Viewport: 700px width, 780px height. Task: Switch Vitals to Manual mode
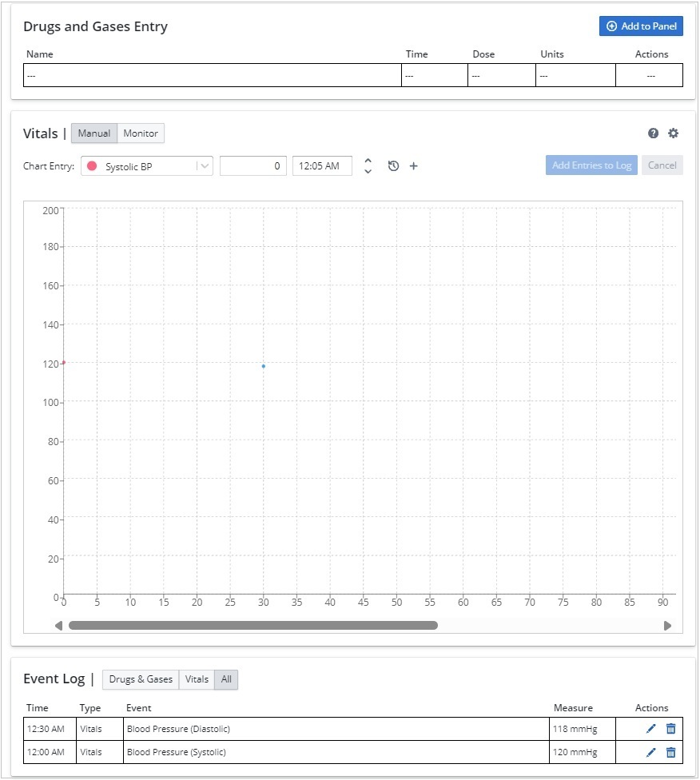tap(94, 133)
